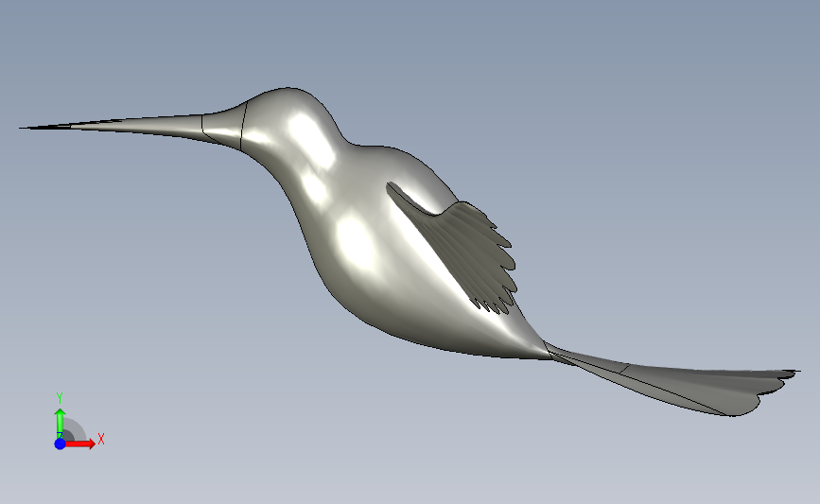Click the green Y axis arrow
This screenshot has width=820, height=504.
pyautogui.click(x=60, y=424)
